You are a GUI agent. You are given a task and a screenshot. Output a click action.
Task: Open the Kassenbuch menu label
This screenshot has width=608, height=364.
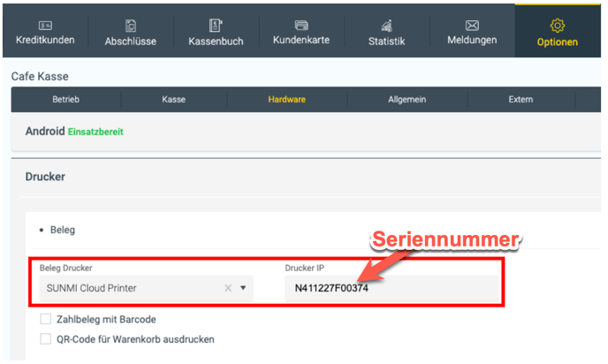[216, 42]
